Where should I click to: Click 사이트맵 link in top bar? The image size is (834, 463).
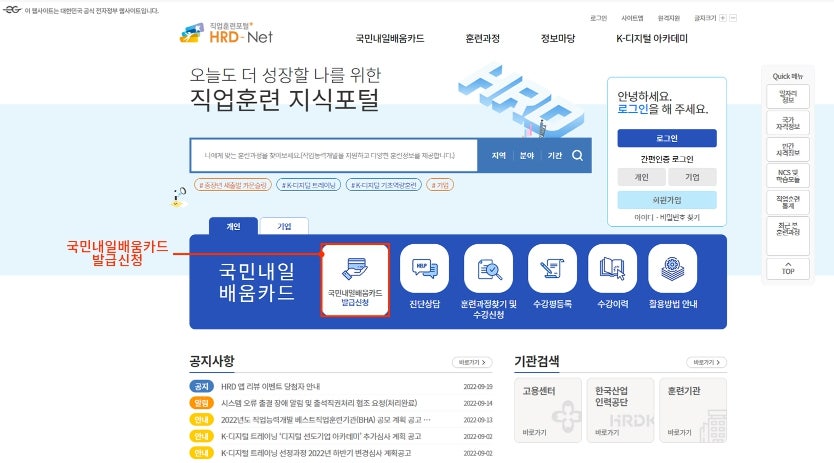pos(632,18)
